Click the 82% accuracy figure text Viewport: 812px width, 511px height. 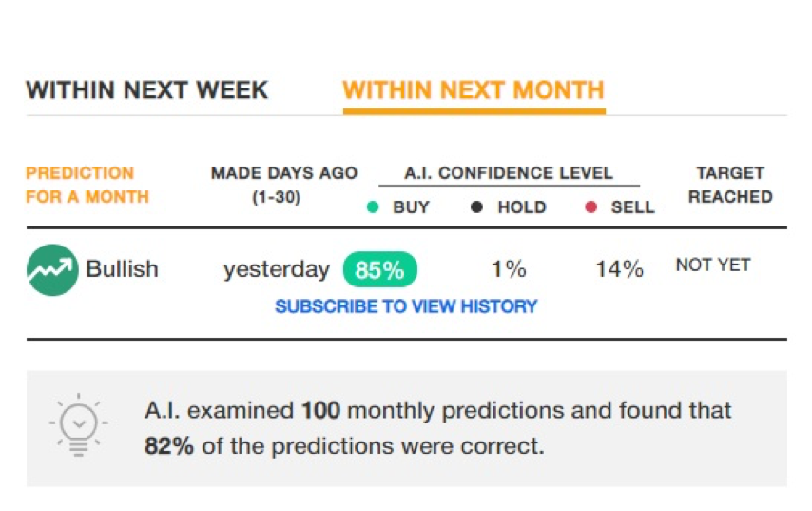[x=169, y=445]
